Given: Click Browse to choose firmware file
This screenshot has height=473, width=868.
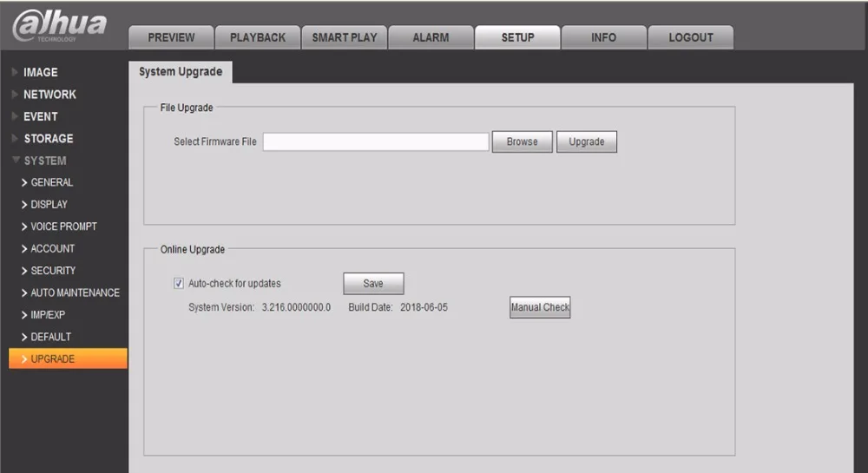Looking at the screenshot, I should click(x=522, y=141).
